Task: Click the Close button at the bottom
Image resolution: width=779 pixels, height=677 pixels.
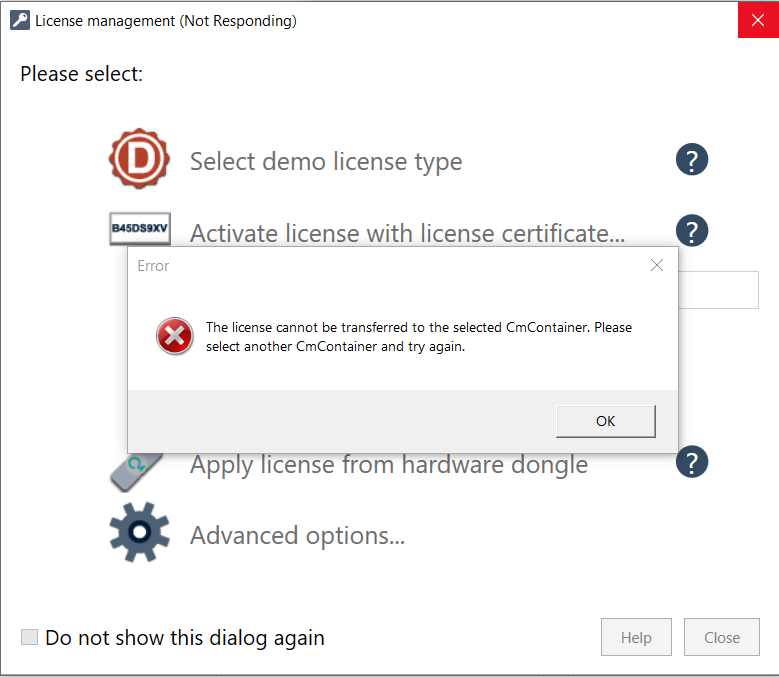Action: coord(721,637)
